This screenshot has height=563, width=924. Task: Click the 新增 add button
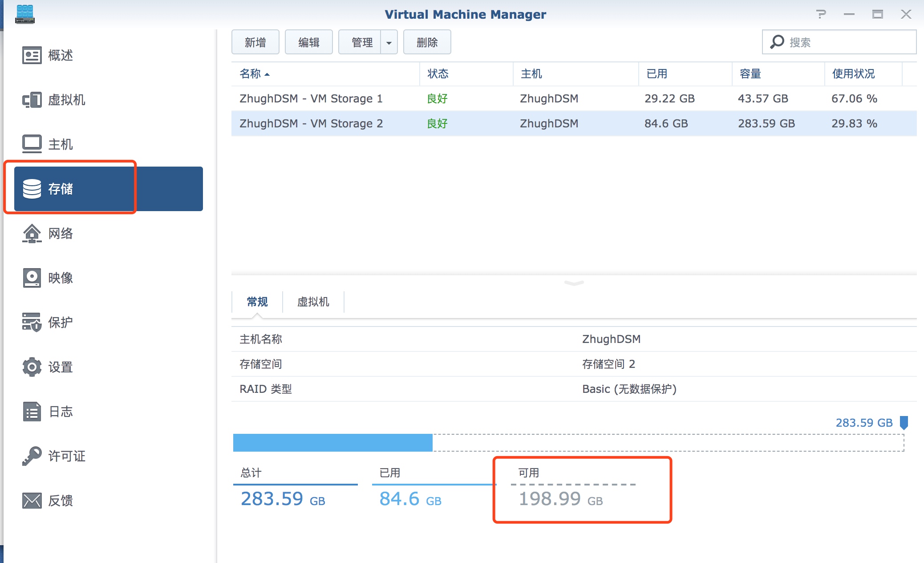pyautogui.click(x=255, y=42)
